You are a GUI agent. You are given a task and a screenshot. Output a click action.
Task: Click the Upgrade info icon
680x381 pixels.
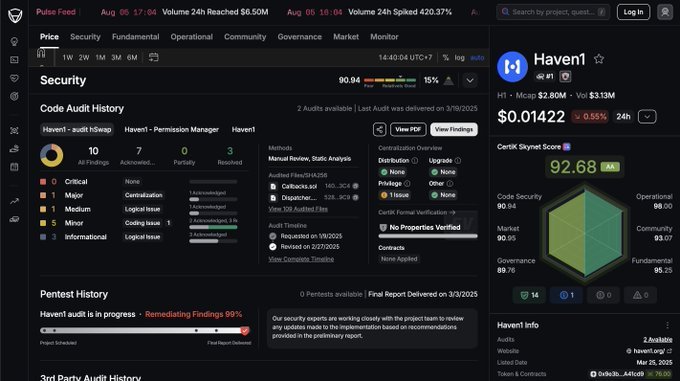coord(458,160)
